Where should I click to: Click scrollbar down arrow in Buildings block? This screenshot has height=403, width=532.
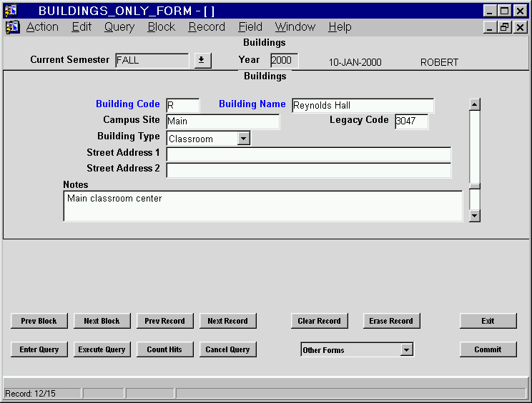(475, 216)
